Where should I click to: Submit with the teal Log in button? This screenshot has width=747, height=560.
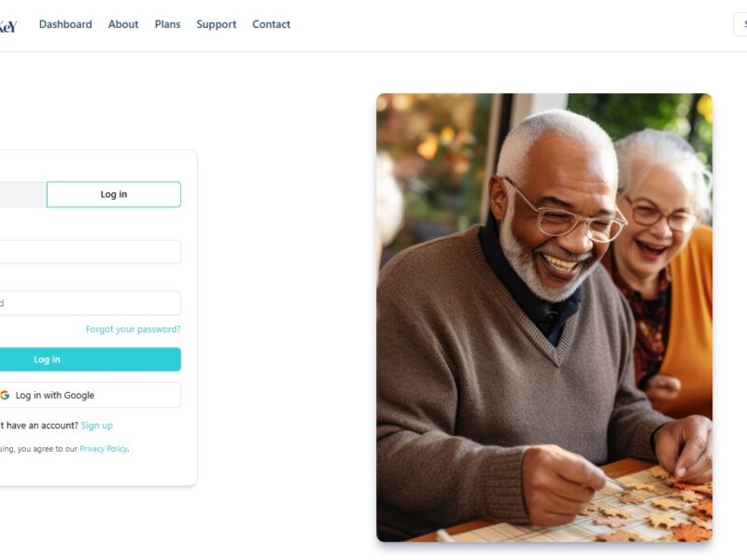click(90, 359)
